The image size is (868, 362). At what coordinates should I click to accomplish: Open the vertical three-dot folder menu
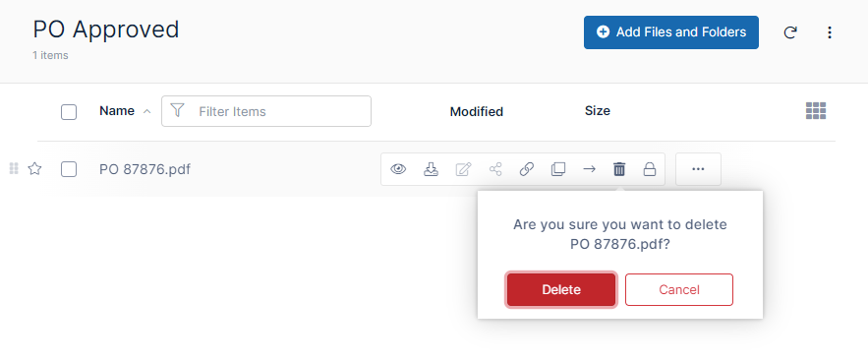point(830,32)
